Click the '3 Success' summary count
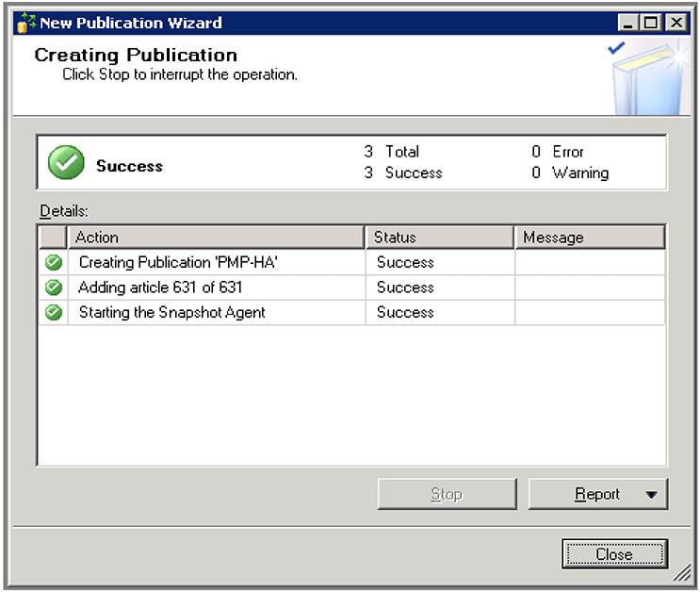700x592 pixels. (x=403, y=173)
